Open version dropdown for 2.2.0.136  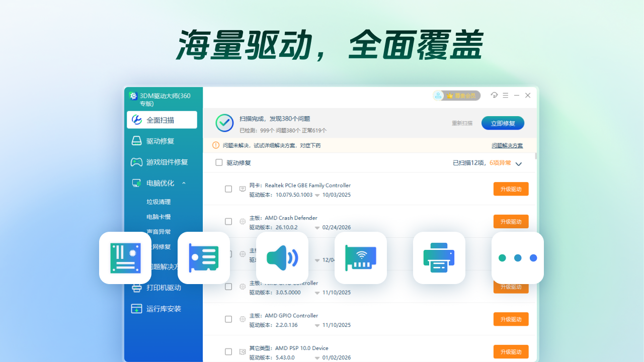(317, 325)
